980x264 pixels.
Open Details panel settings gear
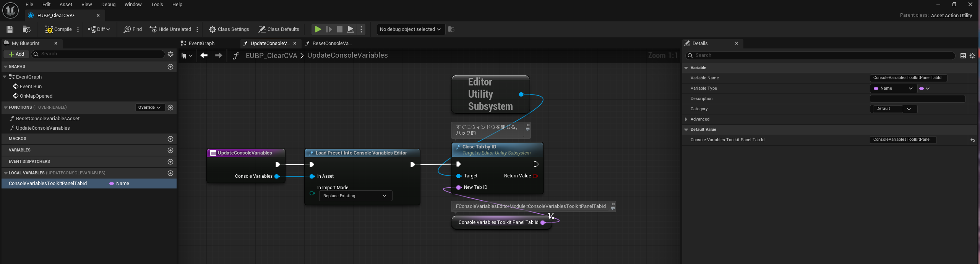click(x=972, y=56)
